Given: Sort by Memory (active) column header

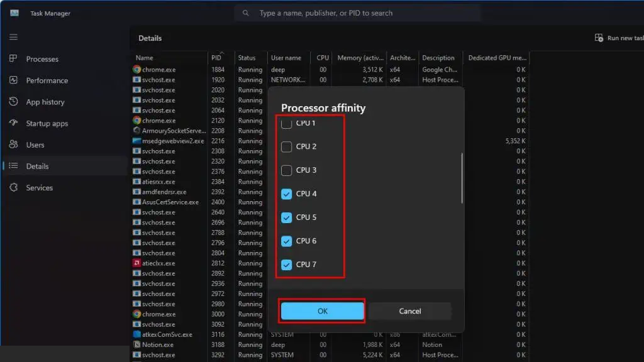Looking at the screenshot, I should (359, 58).
